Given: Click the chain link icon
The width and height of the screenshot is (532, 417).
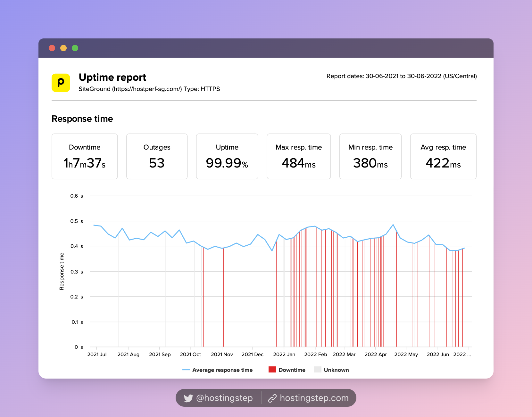Looking at the screenshot, I should tap(272, 398).
